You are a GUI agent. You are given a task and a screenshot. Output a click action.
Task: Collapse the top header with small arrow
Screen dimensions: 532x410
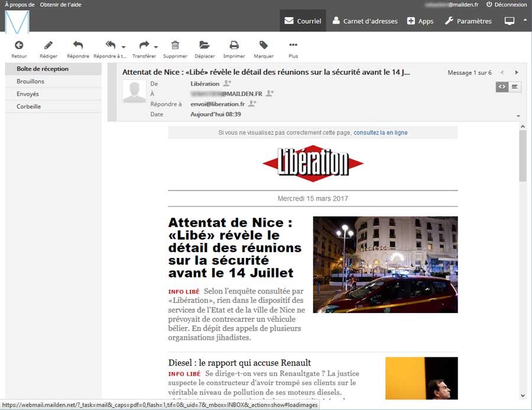click(525, 20)
